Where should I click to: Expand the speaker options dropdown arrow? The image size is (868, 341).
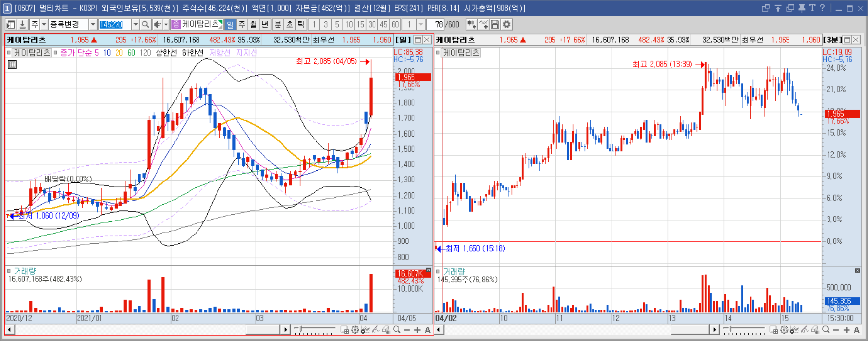click(x=166, y=24)
